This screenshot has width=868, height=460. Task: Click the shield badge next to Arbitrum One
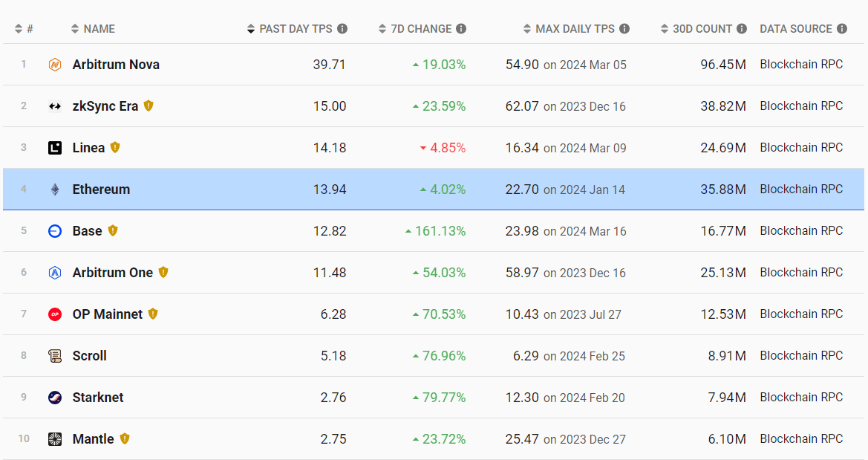click(x=163, y=271)
